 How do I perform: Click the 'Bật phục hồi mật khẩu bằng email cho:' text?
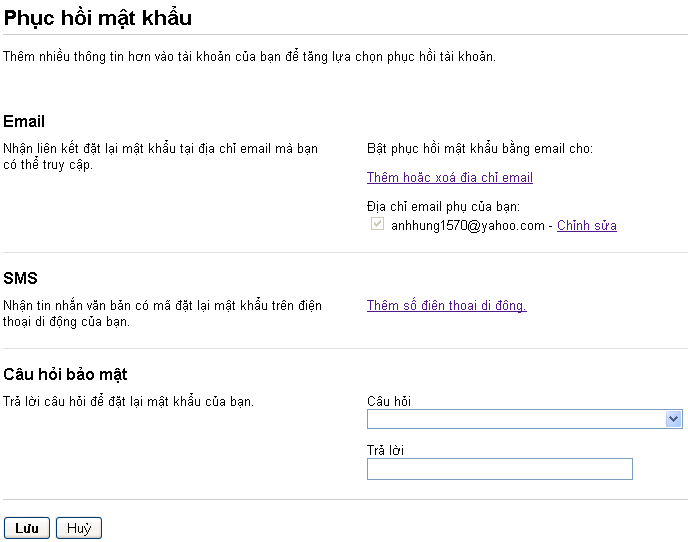tap(480, 149)
